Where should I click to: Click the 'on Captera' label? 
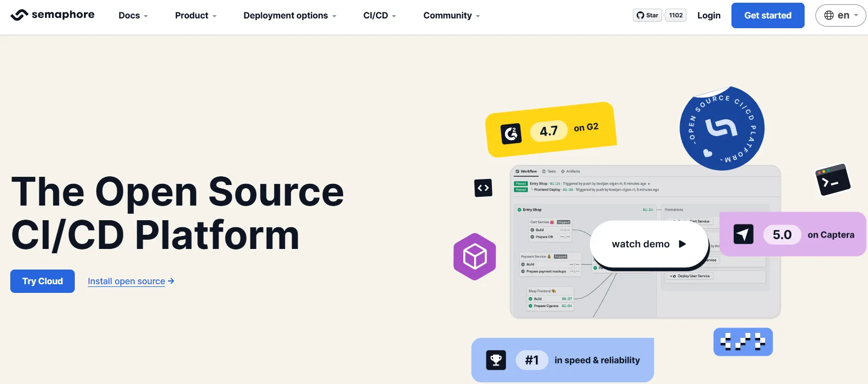coord(831,235)
